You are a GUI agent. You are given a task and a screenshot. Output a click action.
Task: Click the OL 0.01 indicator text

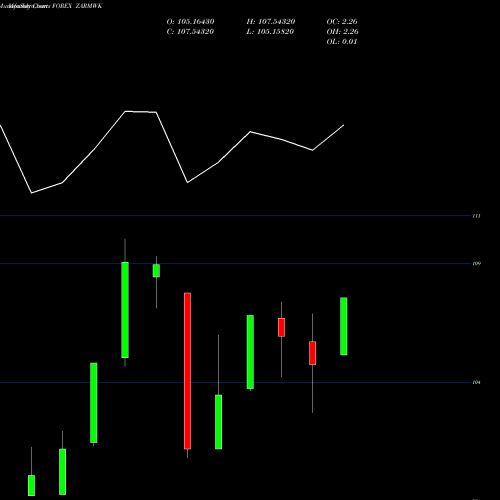342,42
